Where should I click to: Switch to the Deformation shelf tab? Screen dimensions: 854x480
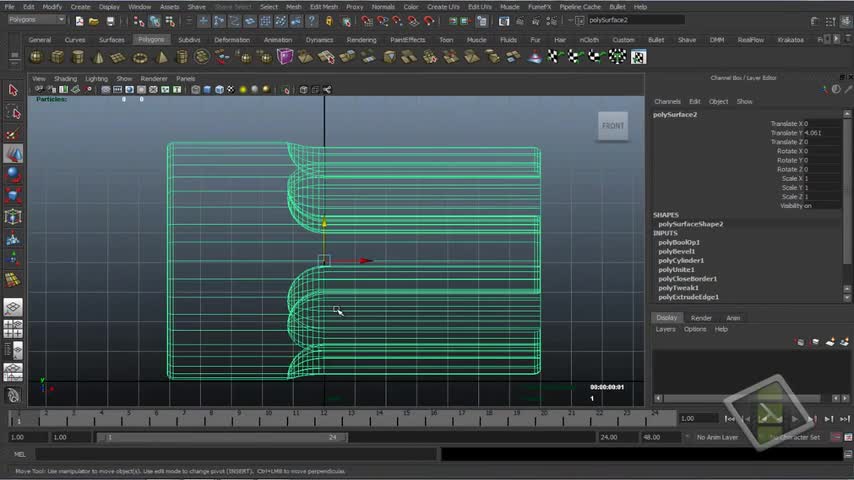pos(232,40)
